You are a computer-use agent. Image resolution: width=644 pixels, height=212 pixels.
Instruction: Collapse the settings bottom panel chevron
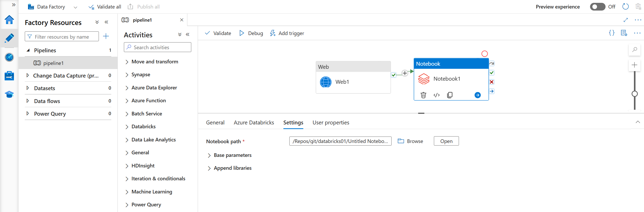[638, 122]
